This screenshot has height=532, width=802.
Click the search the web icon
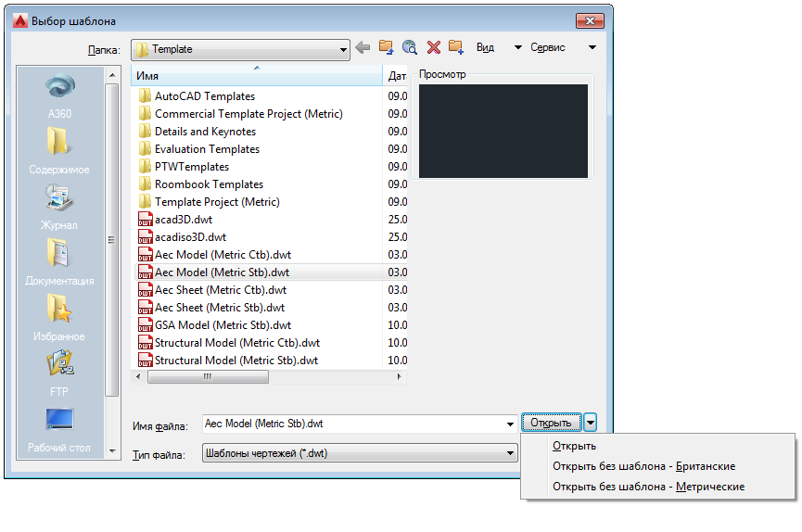click(x=410, y=47)
